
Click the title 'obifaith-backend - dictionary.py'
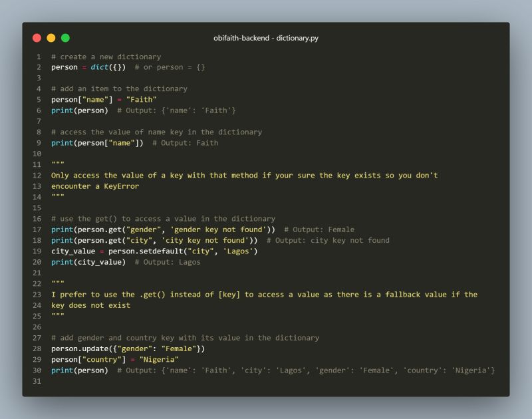(x=266, y=38)
